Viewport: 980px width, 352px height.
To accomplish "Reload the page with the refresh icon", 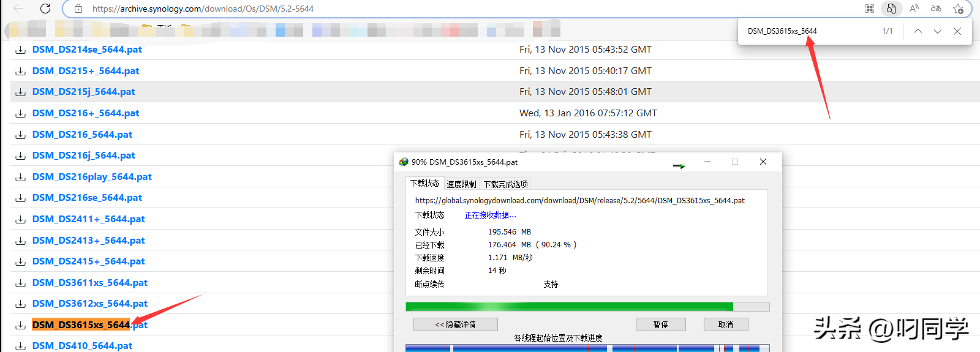I will 45,9.
